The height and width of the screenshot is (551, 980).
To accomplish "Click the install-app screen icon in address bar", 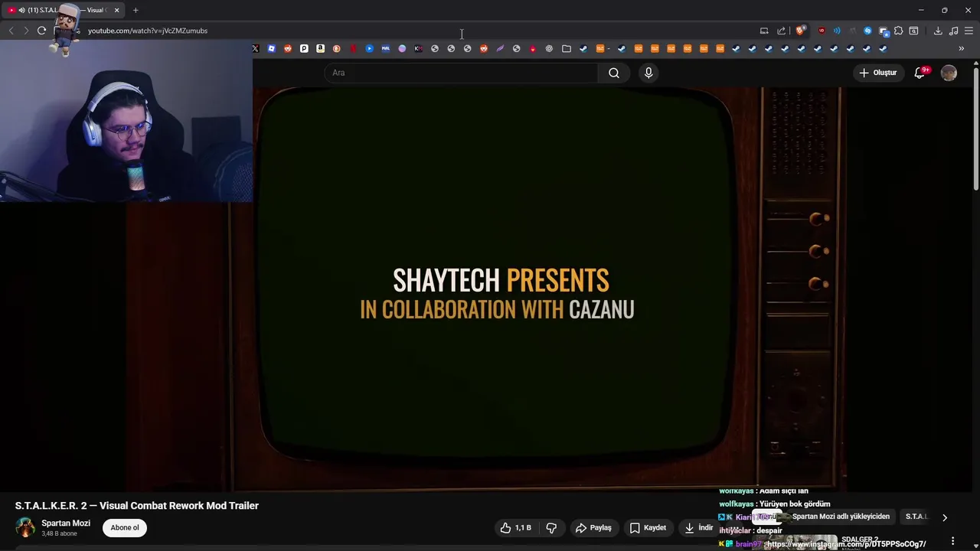I will pos(764,31).
